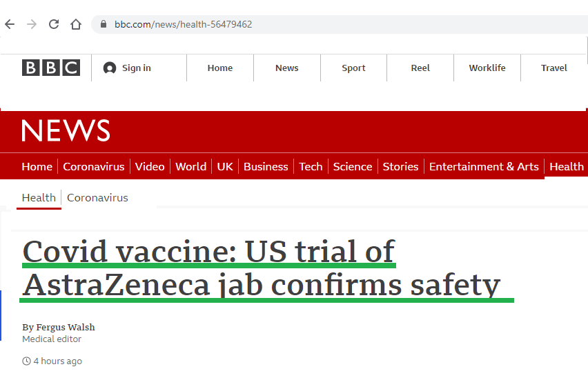
Task: Click the large NEWS banner title
Action: (x=66, y=130)
